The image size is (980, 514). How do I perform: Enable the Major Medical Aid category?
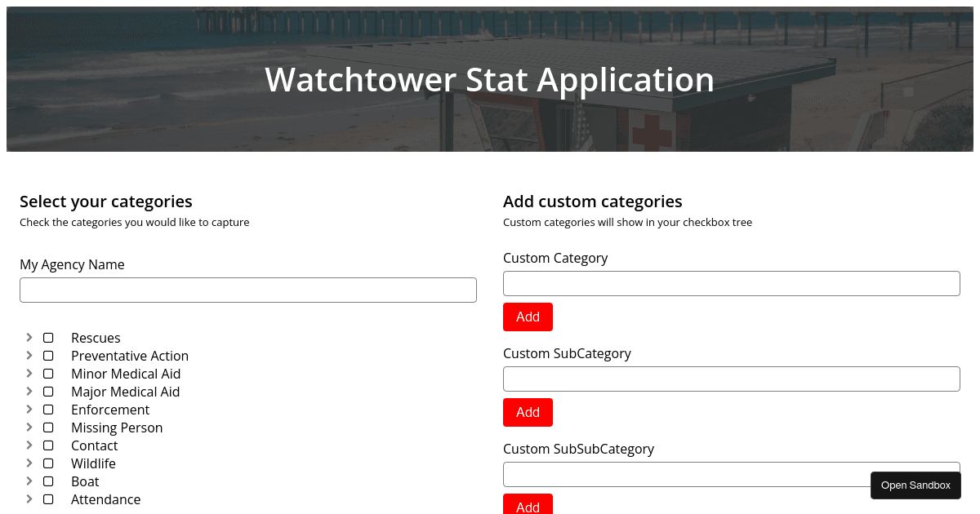pyautogui.click(x=48, y=391)
